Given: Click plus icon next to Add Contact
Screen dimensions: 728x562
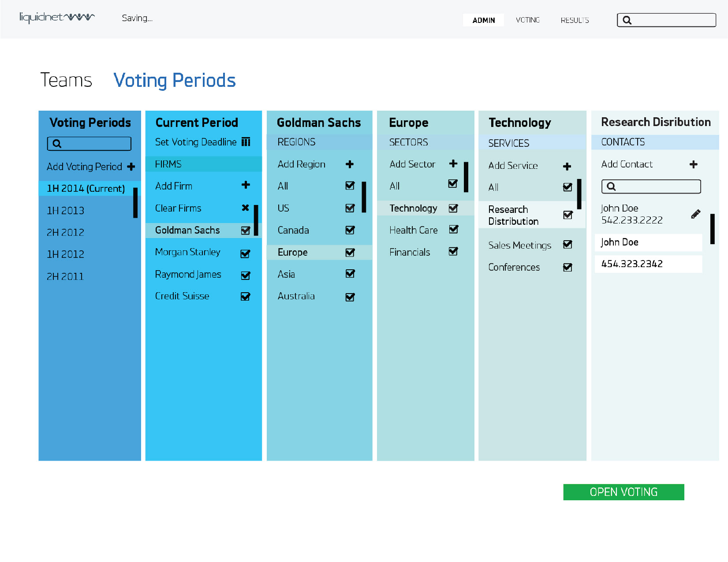Looking at the screenshot, I should [x=694, y=164].
